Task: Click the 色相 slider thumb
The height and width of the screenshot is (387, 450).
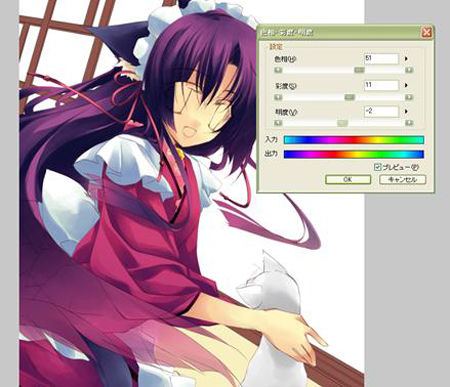Action: click(x=359, y=70)
